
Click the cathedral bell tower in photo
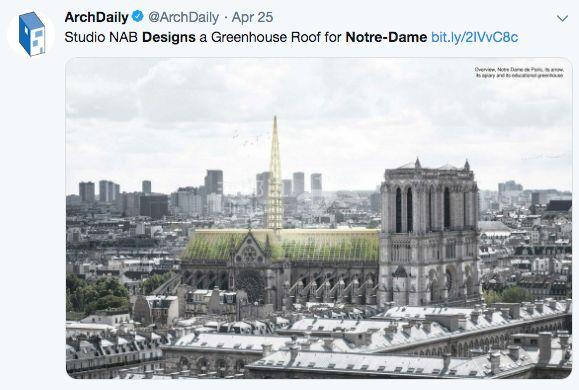(x=429, y=233)
